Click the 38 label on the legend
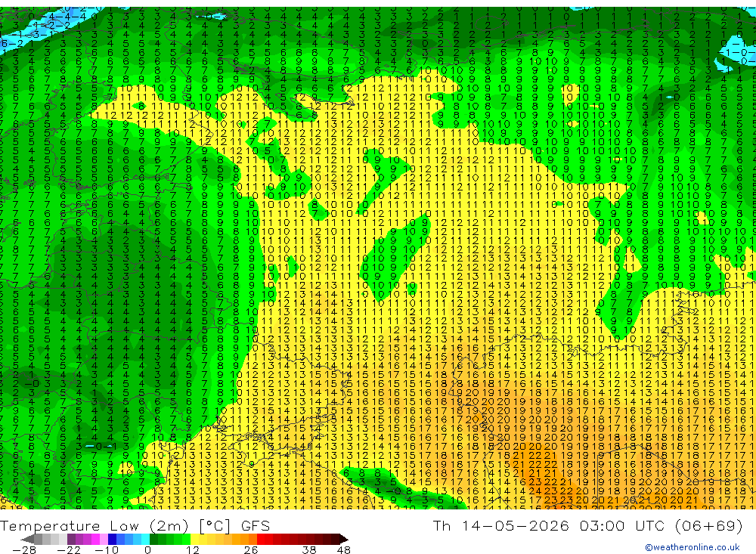756x554 pixels. 309,550
